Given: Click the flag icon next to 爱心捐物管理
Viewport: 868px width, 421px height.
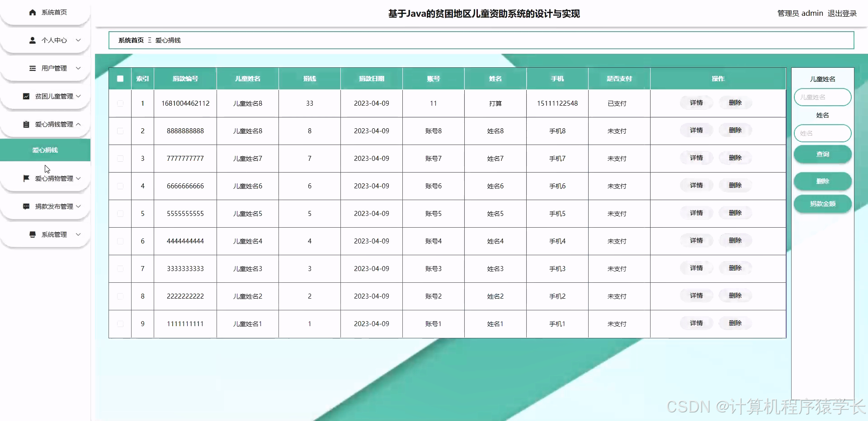Looking at the screenshot, I should [26, 178].
